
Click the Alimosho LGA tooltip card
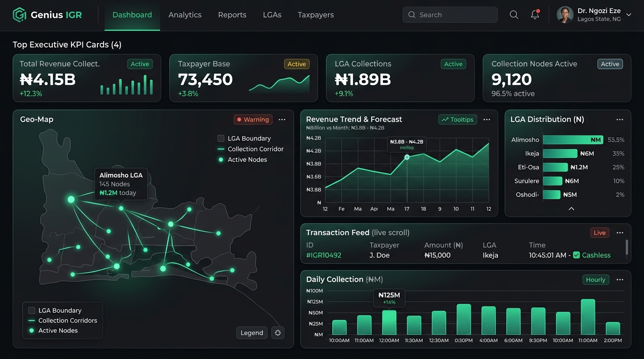121,184
